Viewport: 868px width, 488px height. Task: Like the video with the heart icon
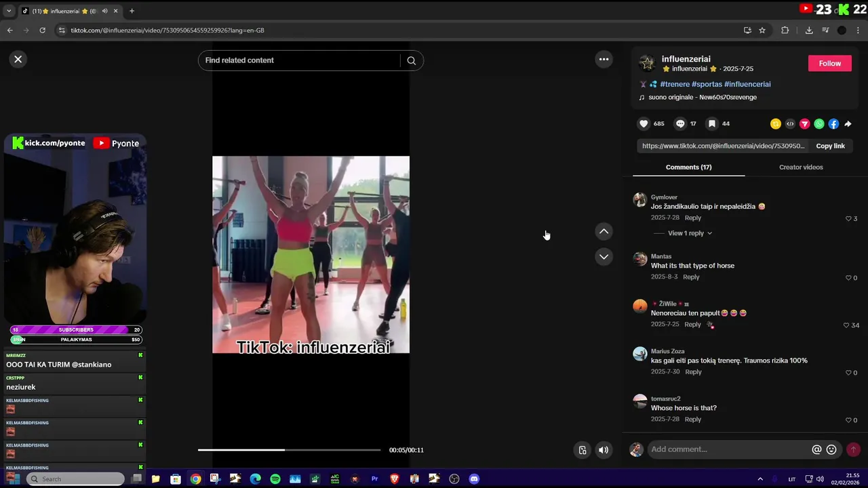click(644, 123)
